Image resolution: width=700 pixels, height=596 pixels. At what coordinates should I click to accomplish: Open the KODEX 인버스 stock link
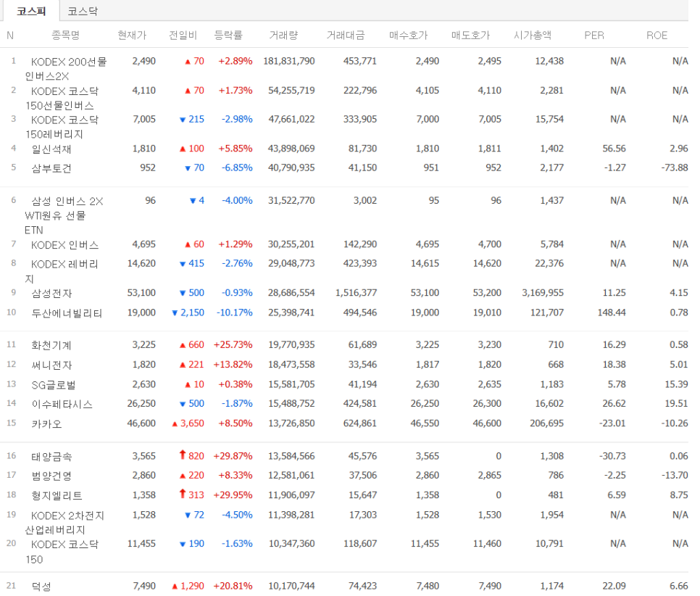point(65,245)
